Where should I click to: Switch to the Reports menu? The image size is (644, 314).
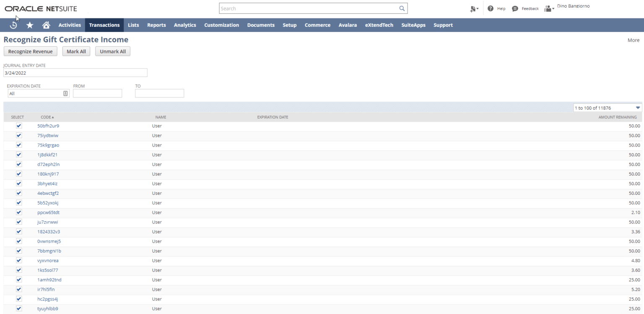[156, 25]
